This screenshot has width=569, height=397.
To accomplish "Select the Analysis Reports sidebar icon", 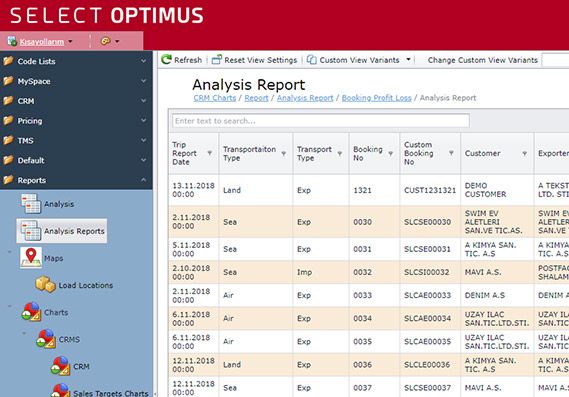I will click(31, 231).
